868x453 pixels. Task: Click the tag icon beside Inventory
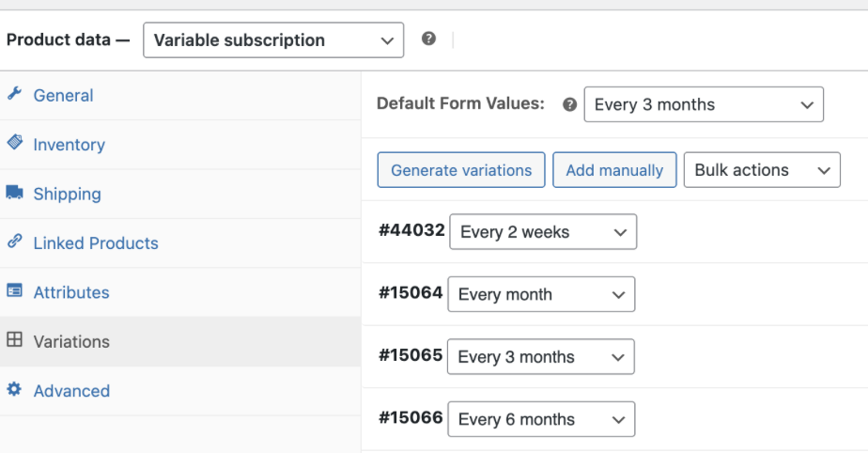pos(15,142)
